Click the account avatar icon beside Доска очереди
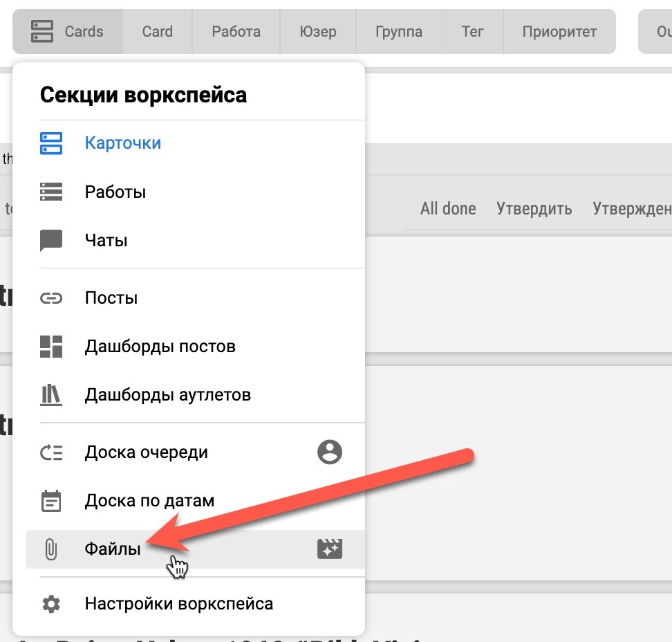This screenshot has height=642, width=672. 330,452
